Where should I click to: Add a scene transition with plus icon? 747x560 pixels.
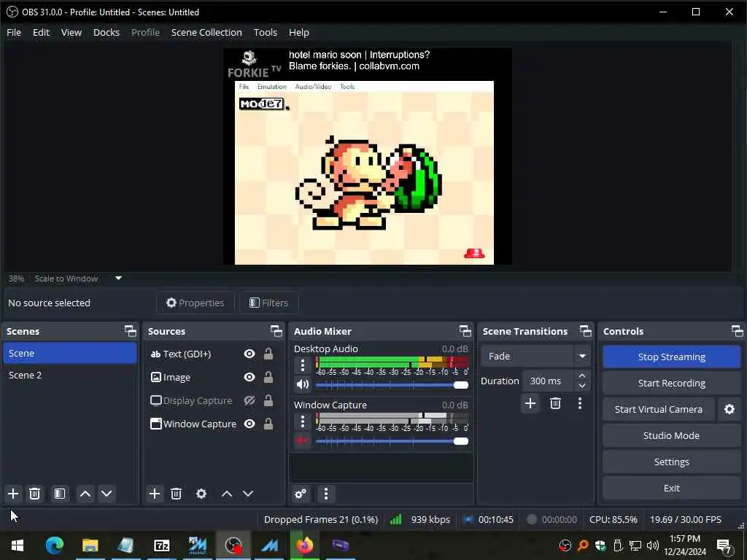tap(530, 404)
